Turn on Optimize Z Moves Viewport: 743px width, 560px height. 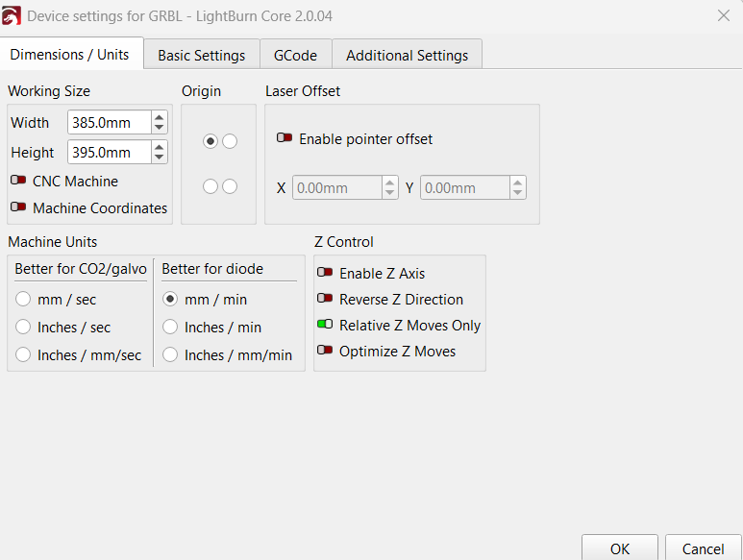click(325, 352)
